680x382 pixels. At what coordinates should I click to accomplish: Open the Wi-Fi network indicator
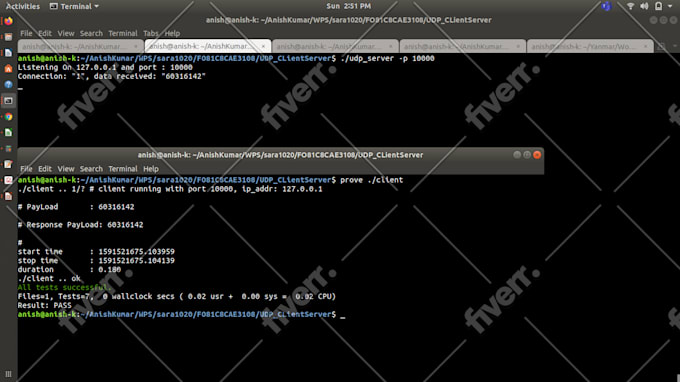pos(631,6)
